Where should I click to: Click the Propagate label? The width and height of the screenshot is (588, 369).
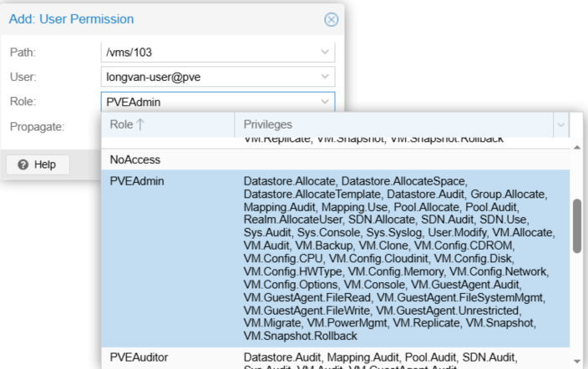pyautogui.click(x=37, y=127)
